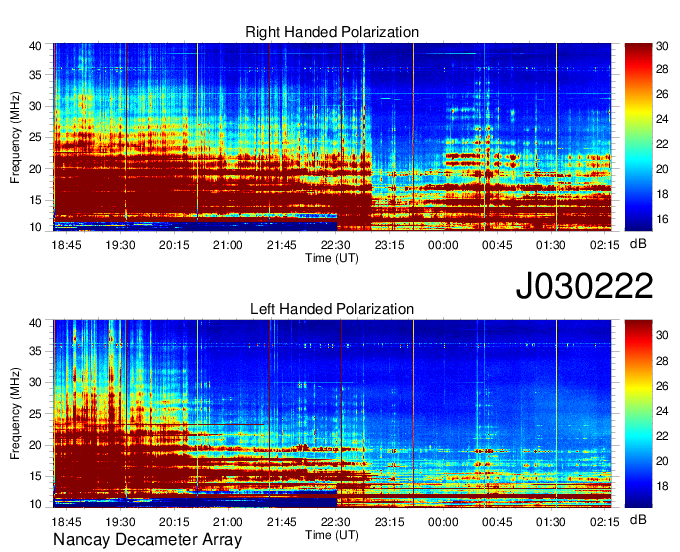Click the '00:45' tick label on top plot
Screen dimensions: 680x552
coord(497,245)
